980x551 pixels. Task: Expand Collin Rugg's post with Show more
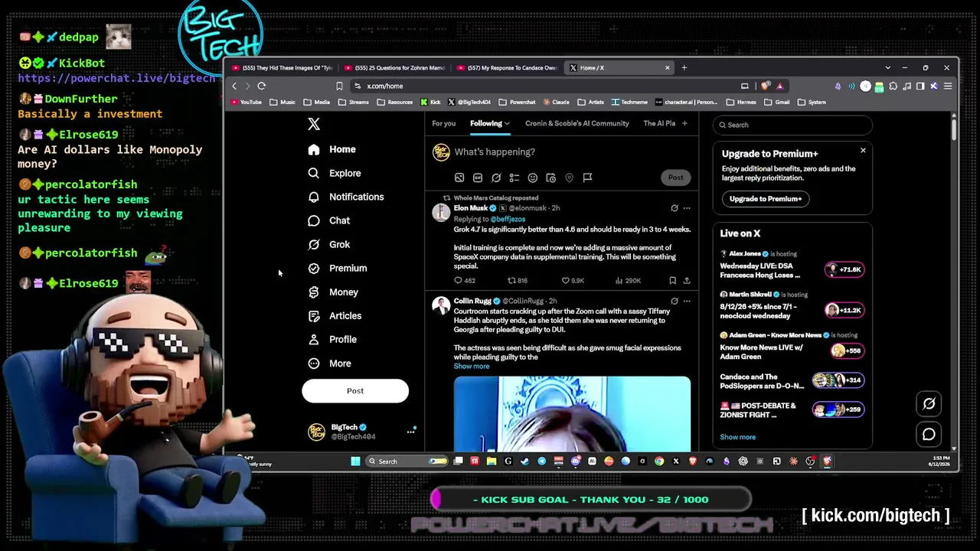click(472, 367)
